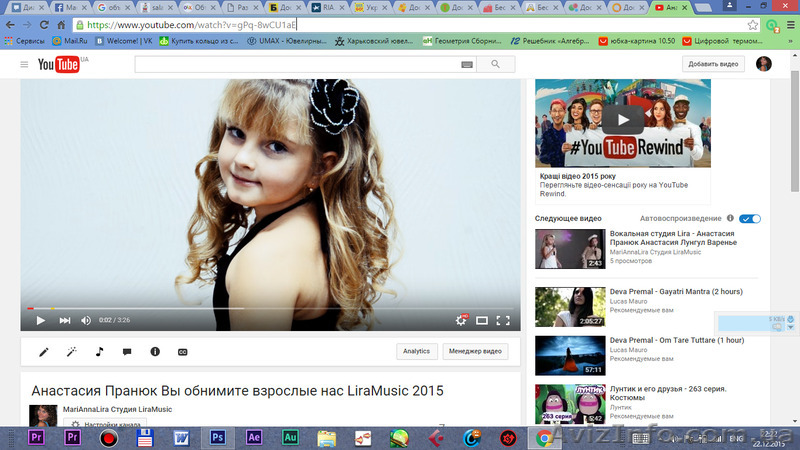The height and width of the screenshot is (450, 800).
Task: Click the pencil edit video icon
Action: (x=43, y=352)
